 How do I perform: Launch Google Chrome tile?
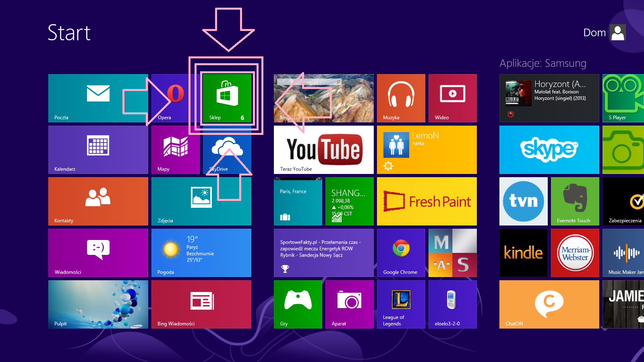tap(401, 253)
